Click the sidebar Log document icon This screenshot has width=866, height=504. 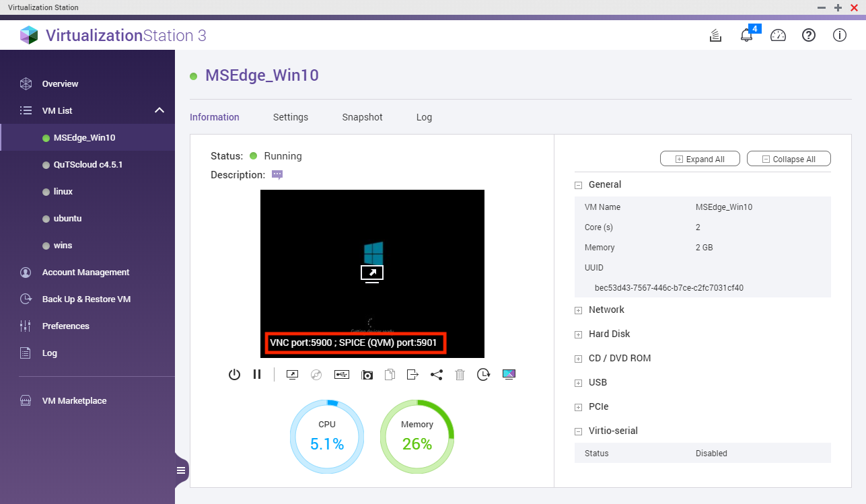tap(26, 353)
